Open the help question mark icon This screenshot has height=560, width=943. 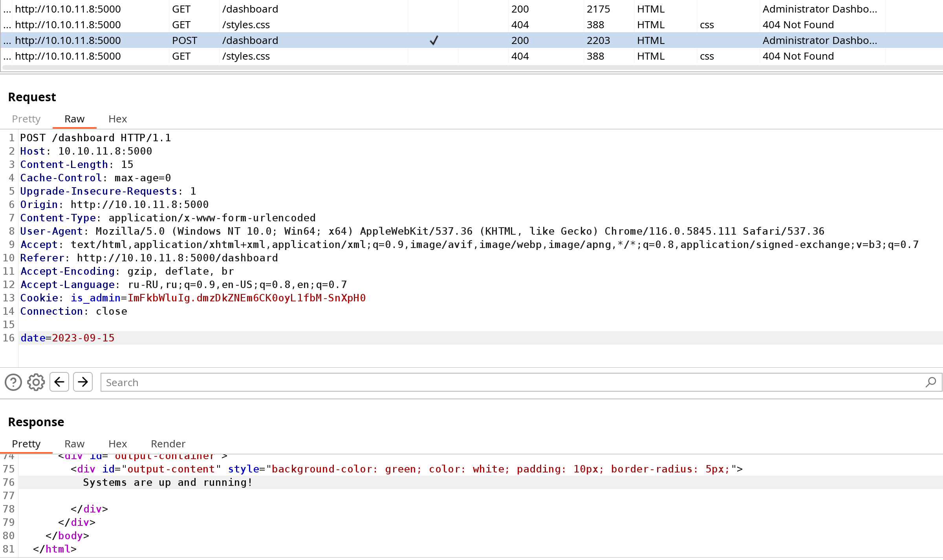pyautogui.click(x=13, y=382)
